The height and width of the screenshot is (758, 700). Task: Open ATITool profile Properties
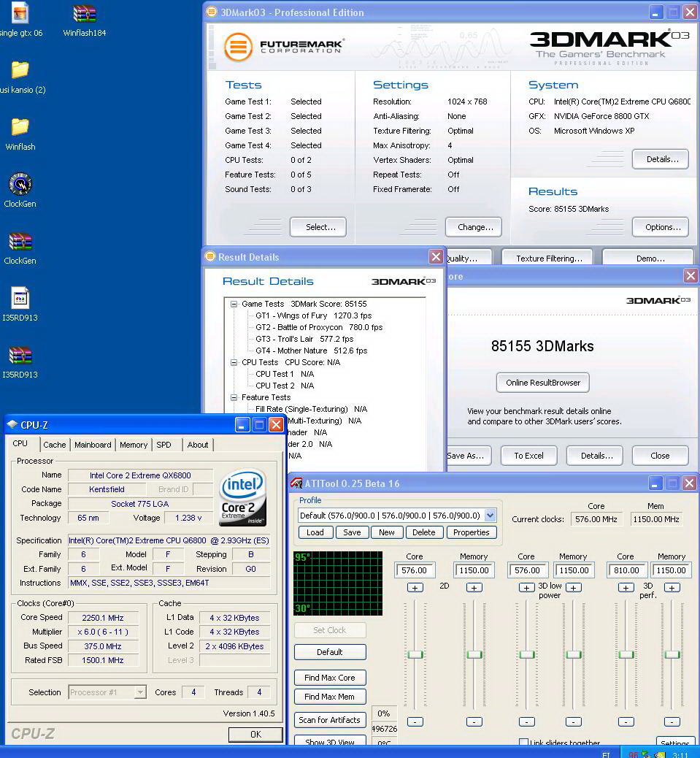(x=471, y=532)
